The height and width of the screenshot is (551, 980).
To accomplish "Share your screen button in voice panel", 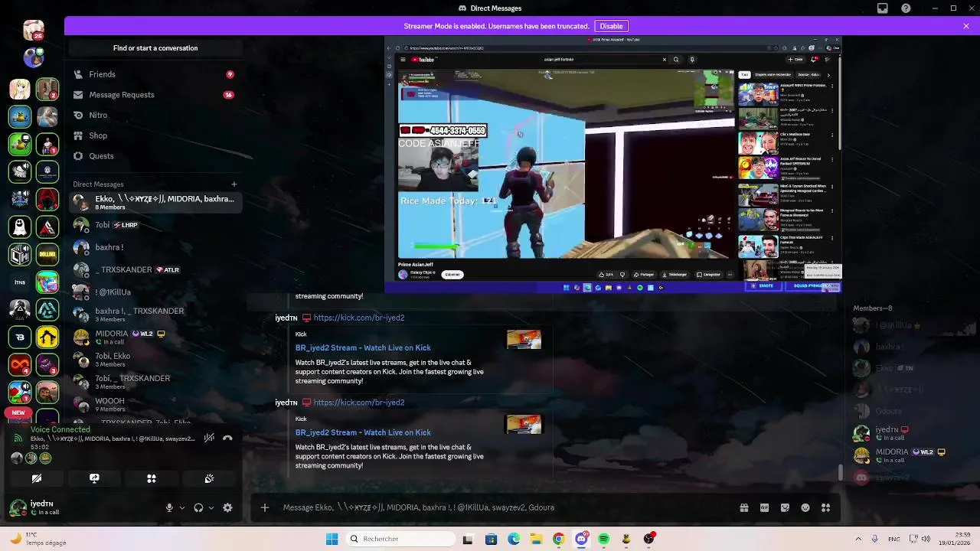I will [94, 478].
